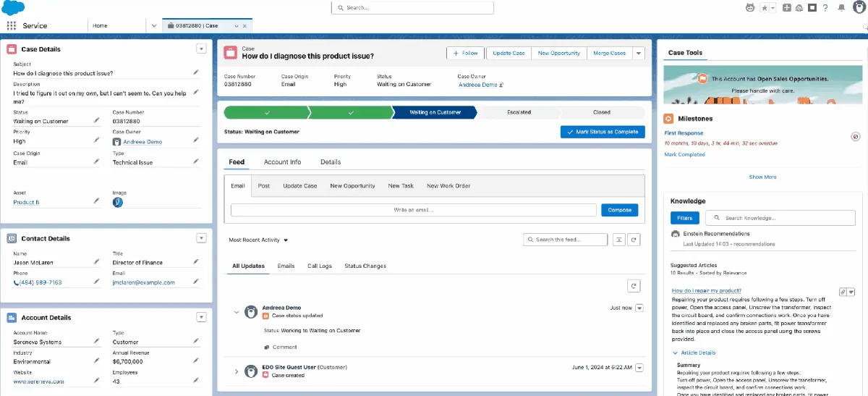The width and height of the screenshot is (868, 396).
Task: Switch to the Account Info tab
Action: pos(282,162)
